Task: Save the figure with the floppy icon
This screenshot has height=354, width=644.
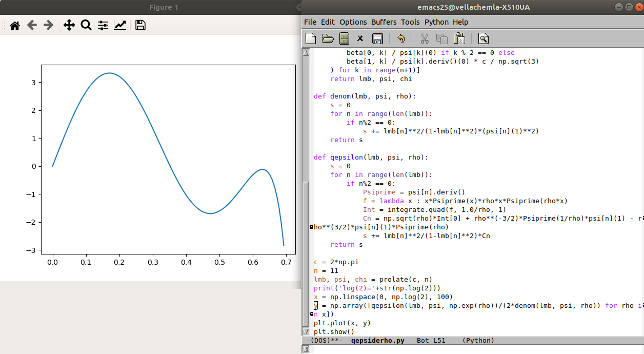Action: click(140, 25)
